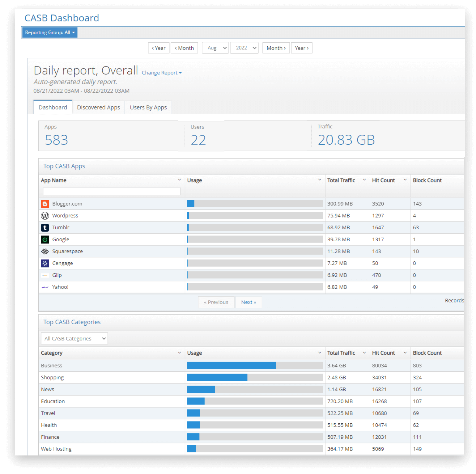
Task: Advance one month with Month ›
Action: tap(276, 48)
